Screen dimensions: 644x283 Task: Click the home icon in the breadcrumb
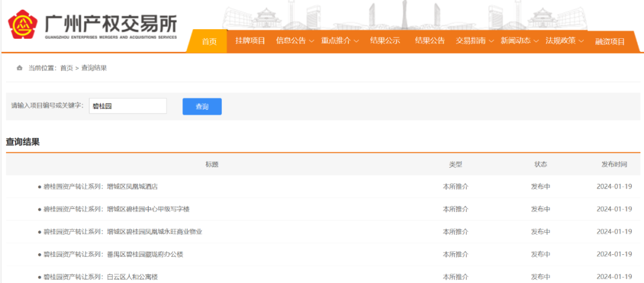(x=19, y=68)
